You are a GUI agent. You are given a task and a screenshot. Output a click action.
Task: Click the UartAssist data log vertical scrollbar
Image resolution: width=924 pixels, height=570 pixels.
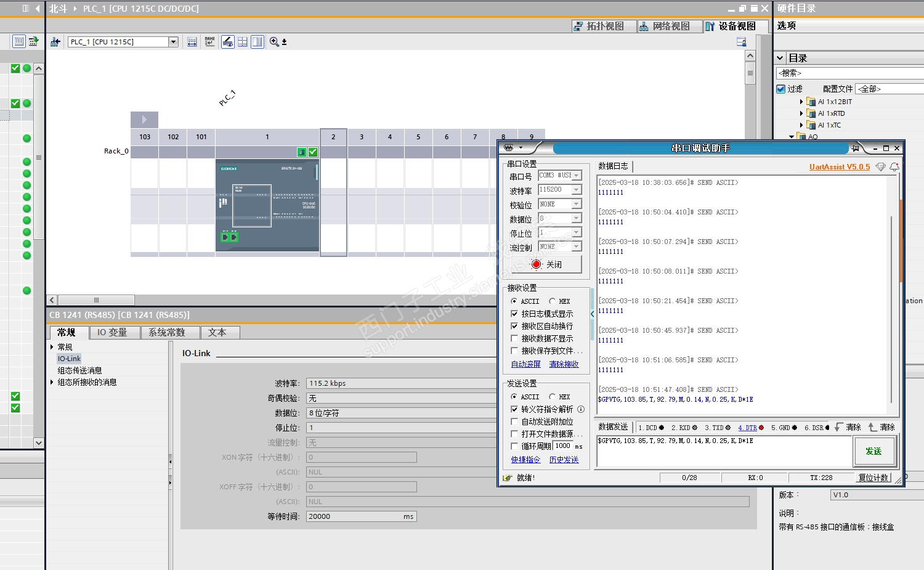pyautogui.click(x=891, y=308)
